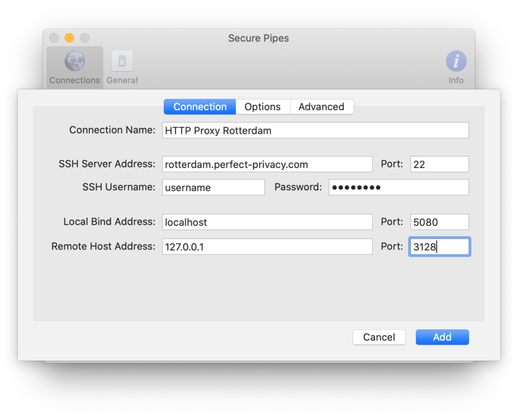This screenshot has height=420, width=518.
Task: Click the SSH port field showing 22
Action: tap(440, 164)
